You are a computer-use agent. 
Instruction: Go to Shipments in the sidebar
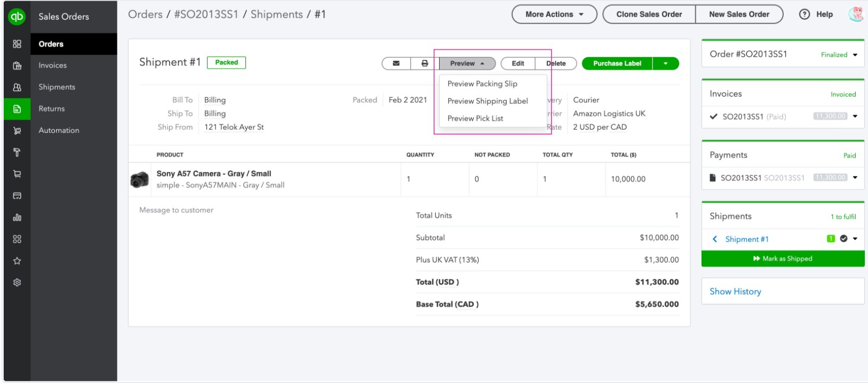coord(57,87)
